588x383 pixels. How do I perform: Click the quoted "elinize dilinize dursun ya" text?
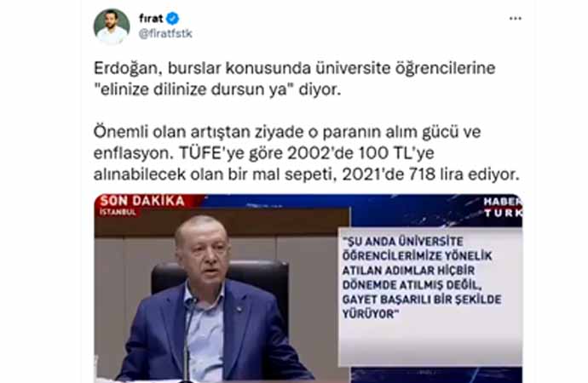pyautogui.click(x=193, y=89)
